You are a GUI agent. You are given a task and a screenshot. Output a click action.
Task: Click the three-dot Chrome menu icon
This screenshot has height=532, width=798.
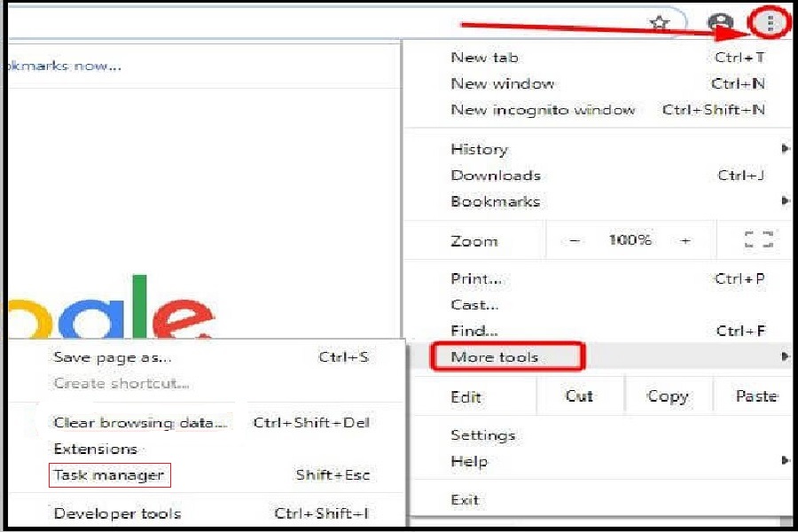click(769, 23)
